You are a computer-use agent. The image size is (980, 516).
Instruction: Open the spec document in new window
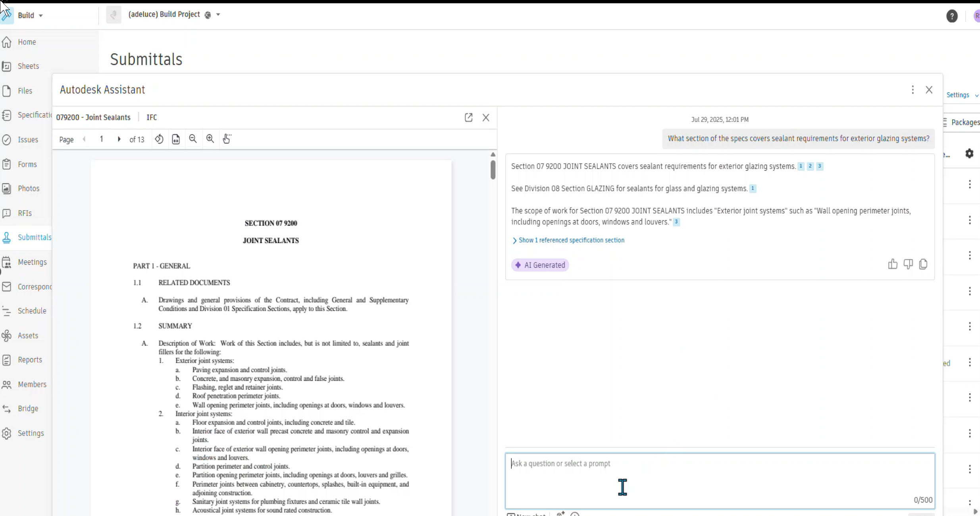coord(468,118)
